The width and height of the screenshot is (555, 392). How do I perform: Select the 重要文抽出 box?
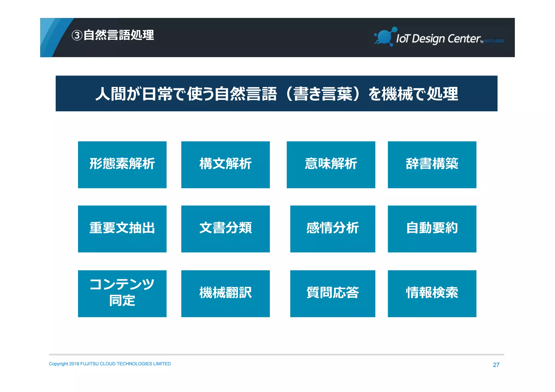(122, 229)
